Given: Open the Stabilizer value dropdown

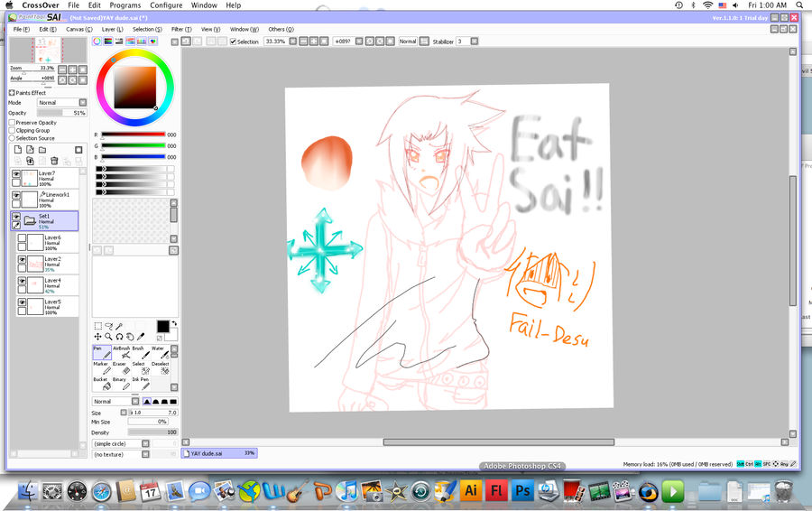Looking at the screenshot, I should click(x=474, y=42).
